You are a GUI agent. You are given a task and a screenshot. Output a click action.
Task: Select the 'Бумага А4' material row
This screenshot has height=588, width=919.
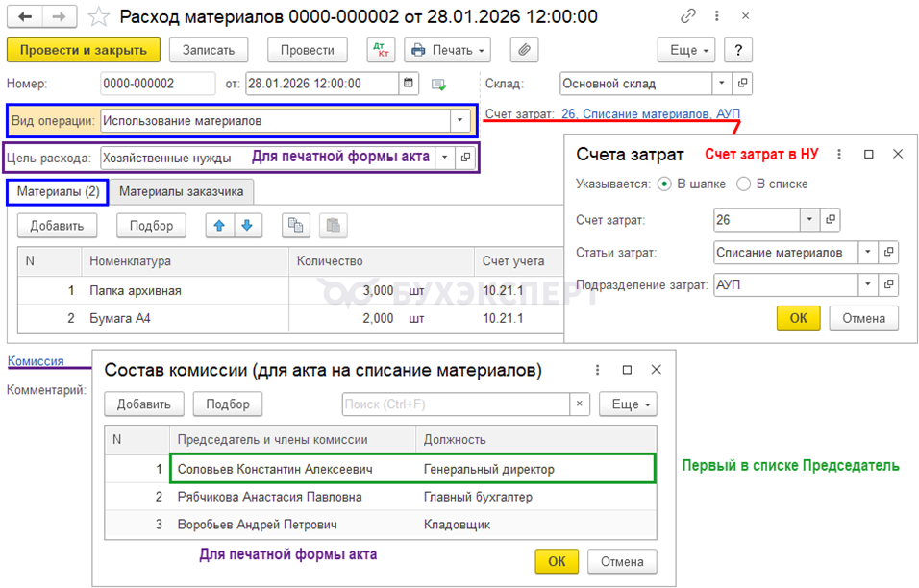point(290,318)
